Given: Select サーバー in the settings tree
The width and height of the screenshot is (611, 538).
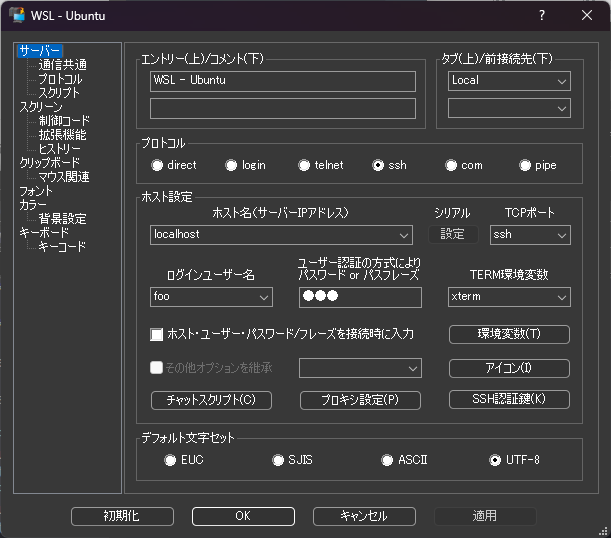Looking at the screenshot, I should tap(40, 51).
